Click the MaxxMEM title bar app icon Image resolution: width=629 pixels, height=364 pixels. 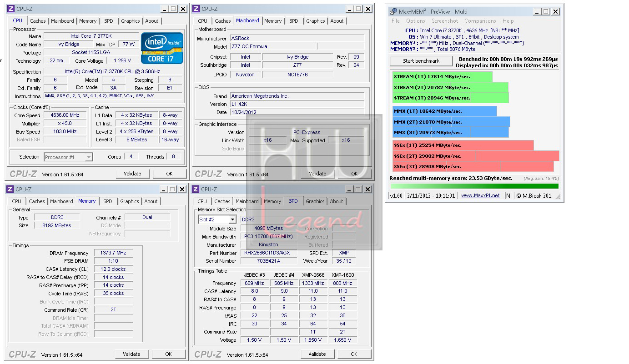[393, 12]
